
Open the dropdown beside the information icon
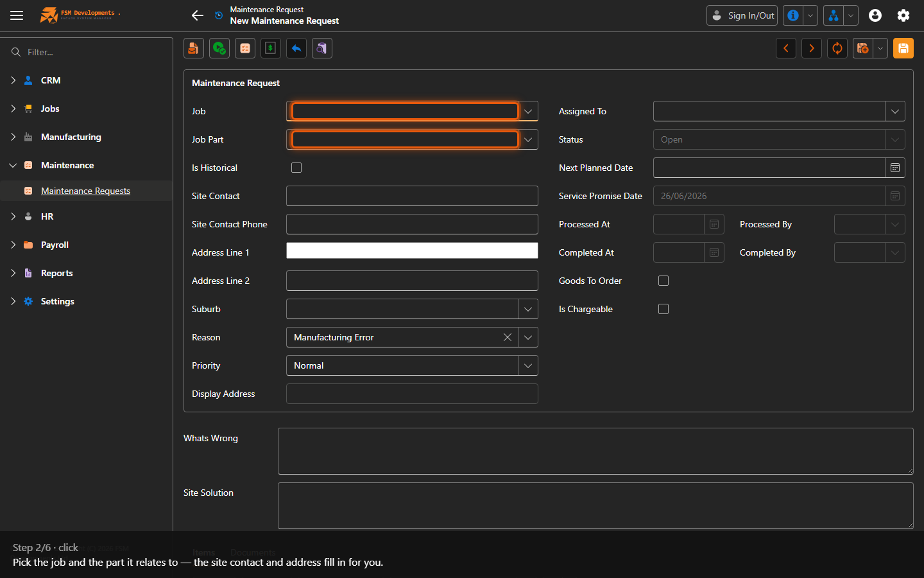coord(810,15)
